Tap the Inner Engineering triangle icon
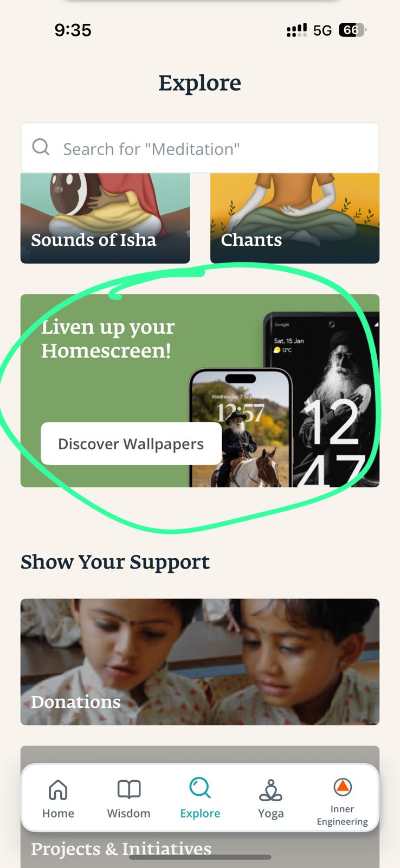This screenshot has height=868, width=400. (343, 787)
